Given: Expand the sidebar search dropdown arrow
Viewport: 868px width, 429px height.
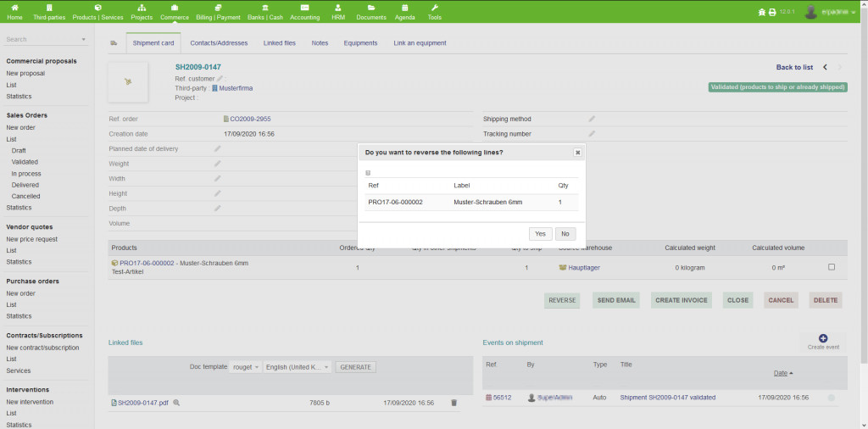Looking at the screenshot, I should [84, 40].
